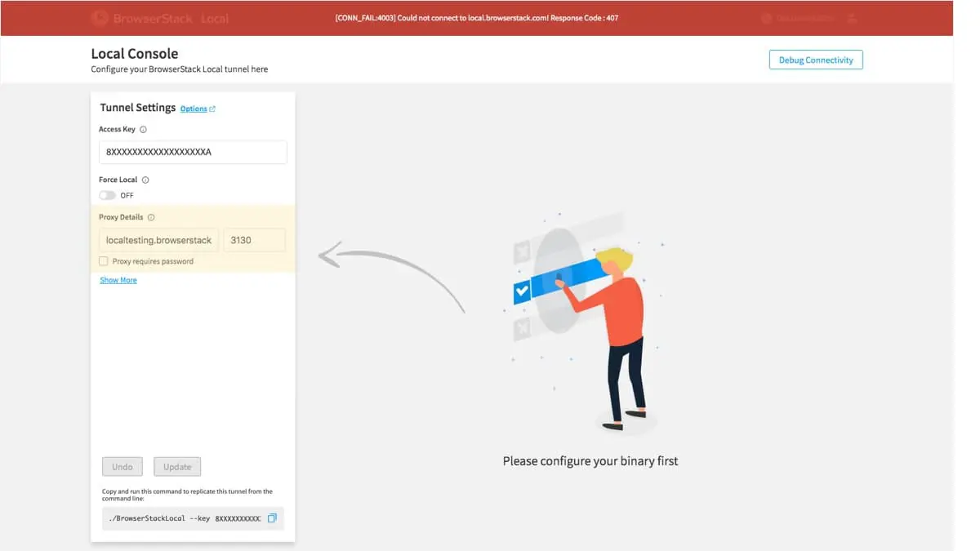Click the Access Key info icon
The image size is (980, 551).
(x=143, y=130)
